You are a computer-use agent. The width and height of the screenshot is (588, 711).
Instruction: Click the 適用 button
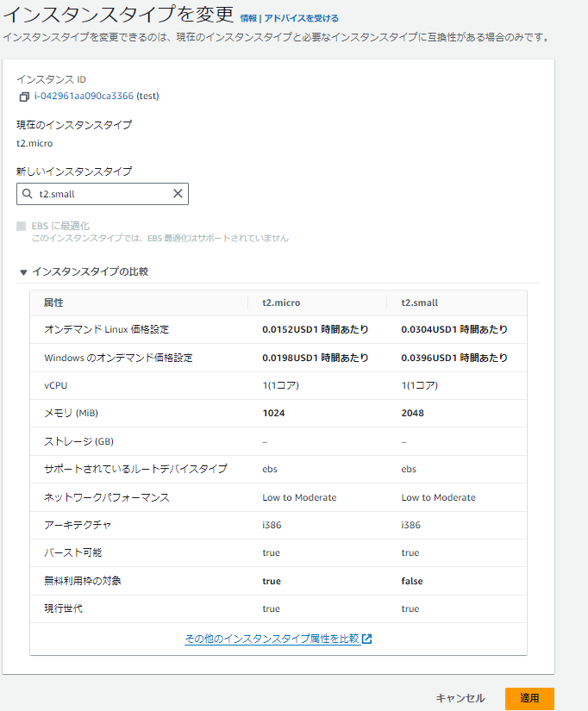pos(529,698)
